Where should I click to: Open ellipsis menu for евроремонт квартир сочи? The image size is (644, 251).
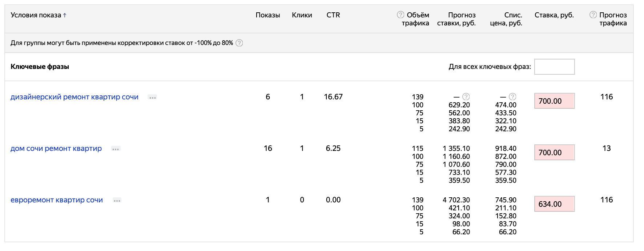click(x=117, y=200)
